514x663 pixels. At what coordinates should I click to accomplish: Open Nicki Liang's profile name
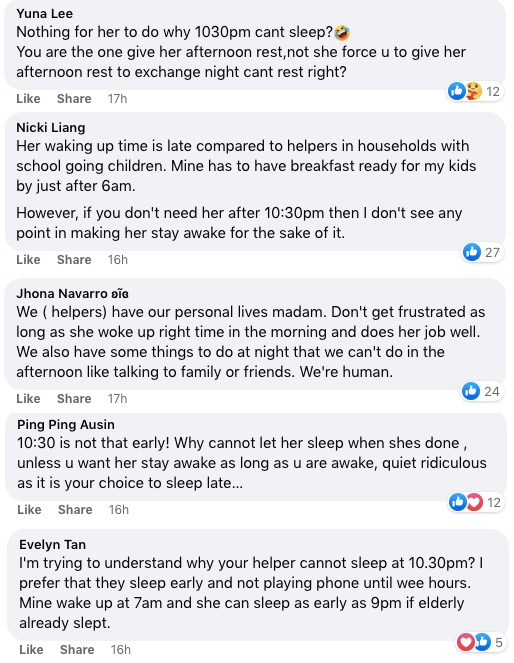(51, 127)
